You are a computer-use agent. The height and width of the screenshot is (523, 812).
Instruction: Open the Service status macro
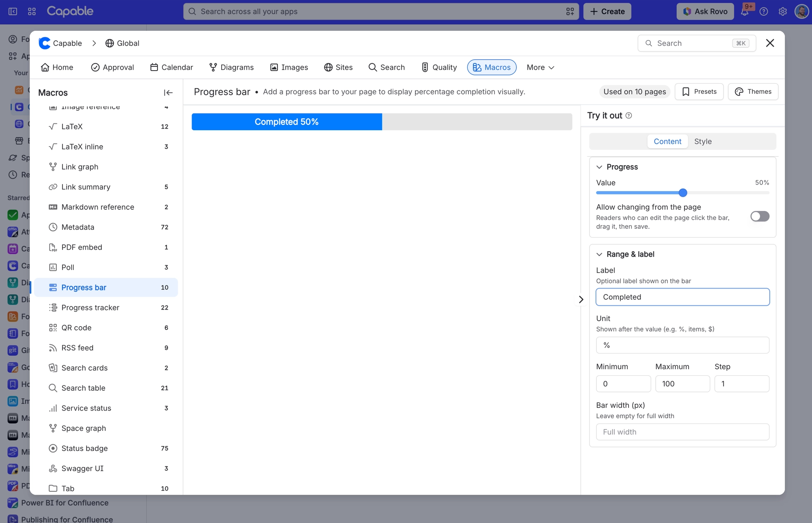[106, 408]
